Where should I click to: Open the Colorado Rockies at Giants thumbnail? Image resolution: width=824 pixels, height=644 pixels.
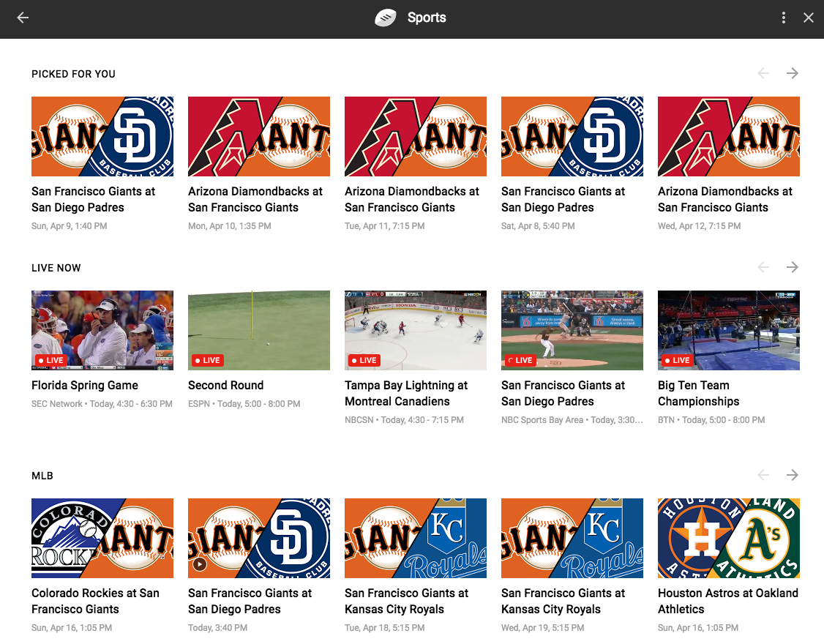102,539
